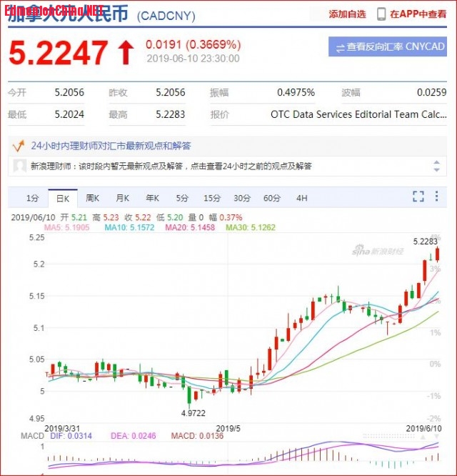Select the 4H chart interval tab
Viewport: 457px width, 476px height.
pos(301,198)
